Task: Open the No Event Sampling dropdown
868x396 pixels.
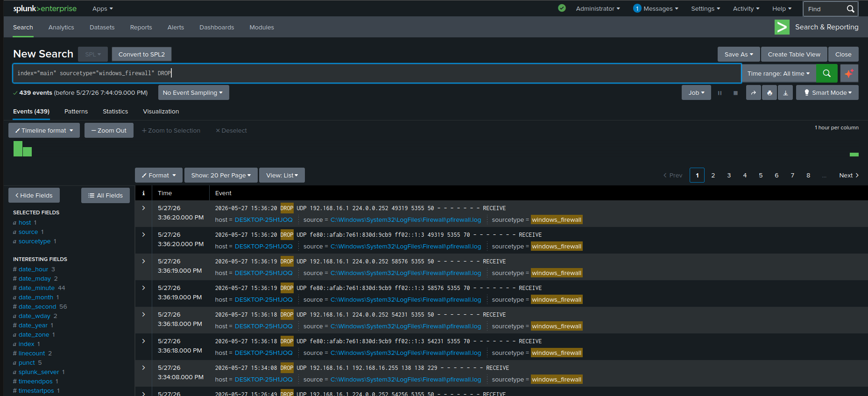Action: click(x=193, y=92)
